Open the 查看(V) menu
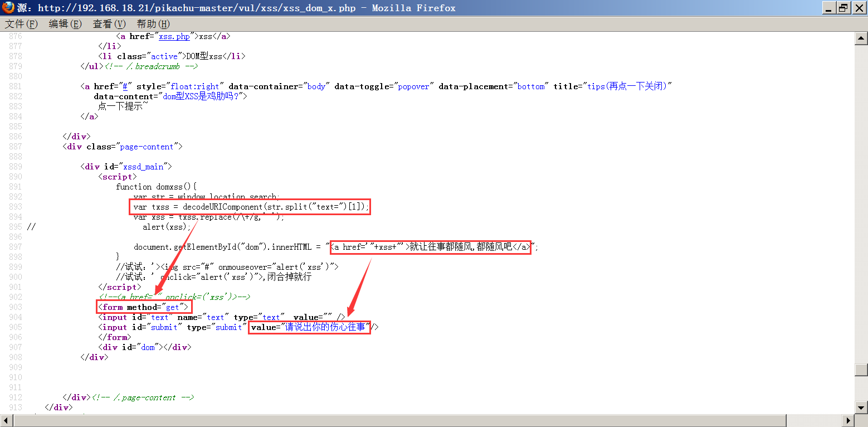 pyautogui.click(x=109, y=24)
